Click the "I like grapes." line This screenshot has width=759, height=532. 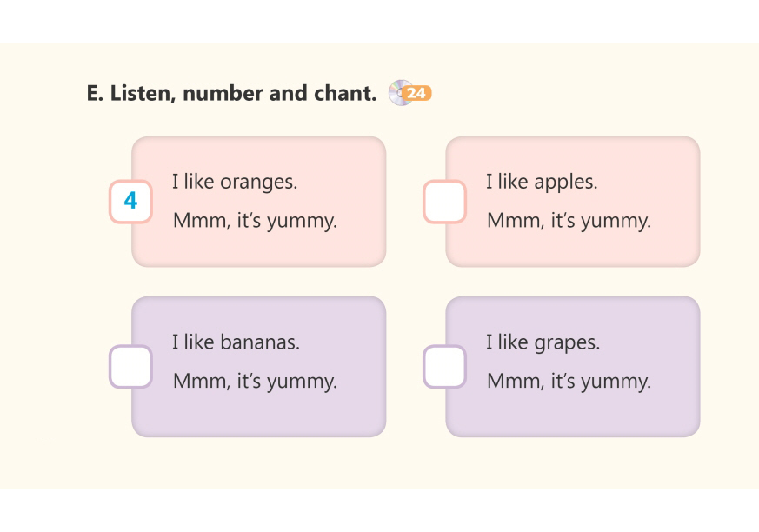543,342
